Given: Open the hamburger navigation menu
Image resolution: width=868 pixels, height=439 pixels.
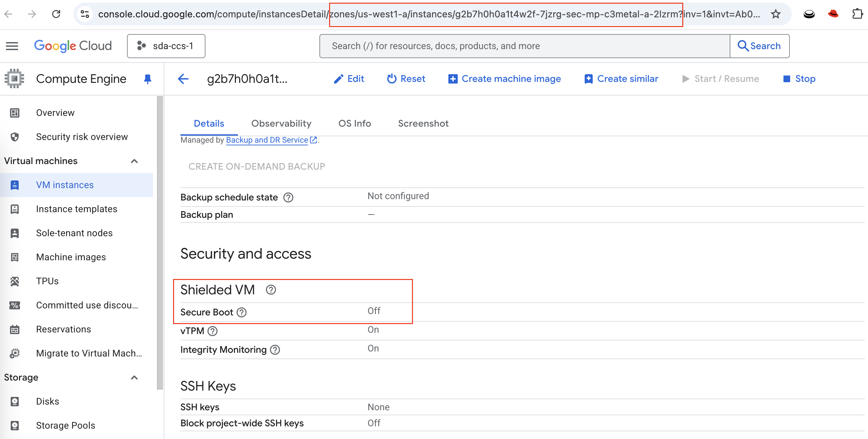Looking at the screenshot, I should [x=12, y=46].
